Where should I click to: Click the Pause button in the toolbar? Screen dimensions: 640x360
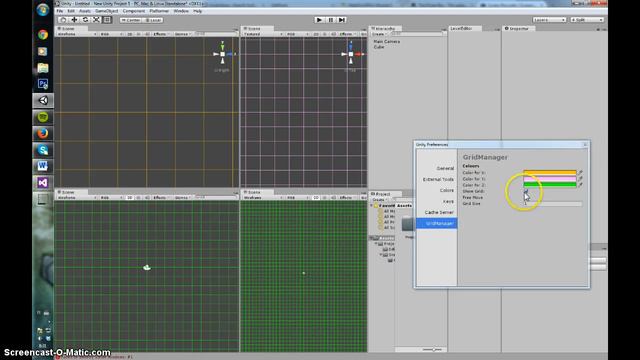331,20
